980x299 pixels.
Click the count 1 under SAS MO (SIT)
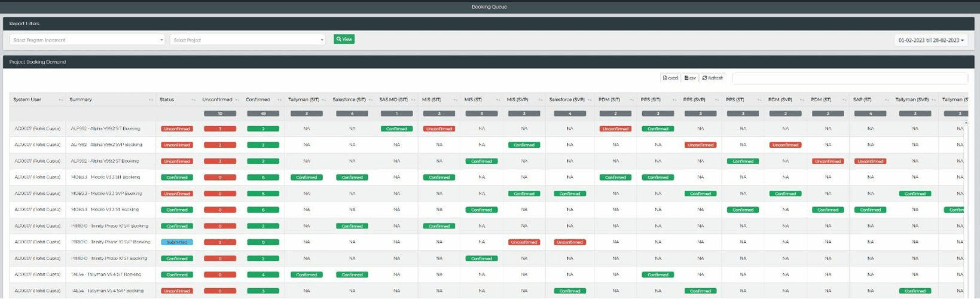(x=396, y=113)
